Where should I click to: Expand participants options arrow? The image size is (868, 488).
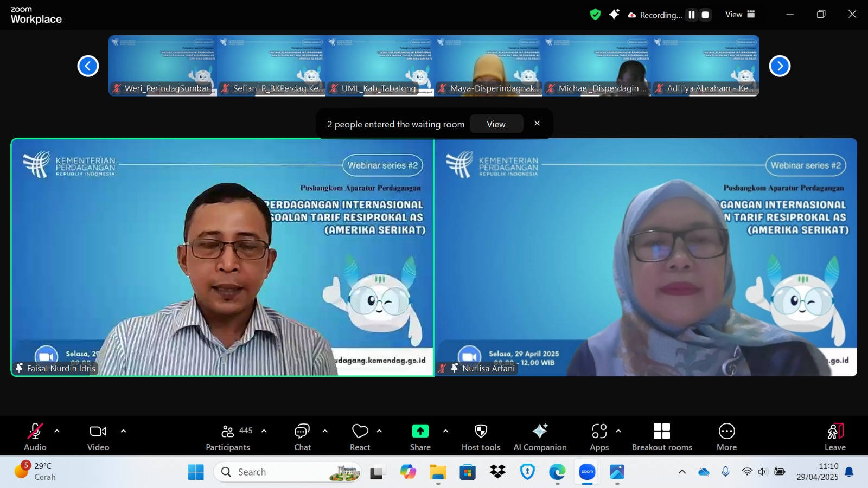point(264,431)
